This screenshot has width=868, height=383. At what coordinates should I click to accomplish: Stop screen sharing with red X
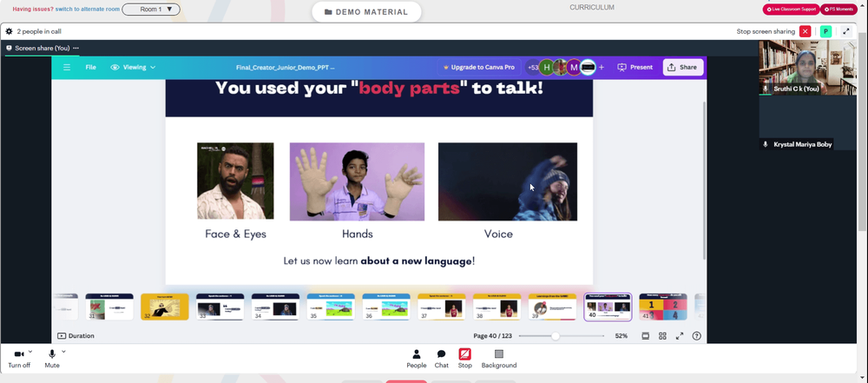[805, 31]
